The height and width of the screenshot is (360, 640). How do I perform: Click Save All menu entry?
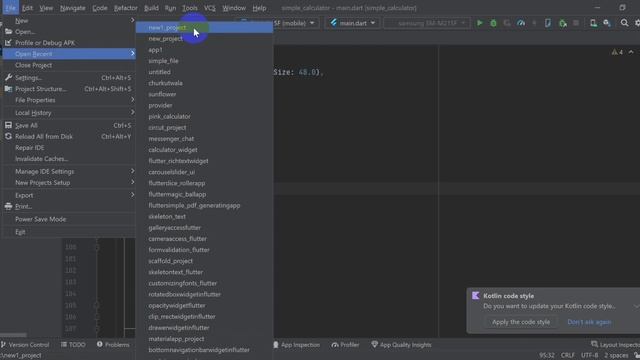click(x=69, y=125)
